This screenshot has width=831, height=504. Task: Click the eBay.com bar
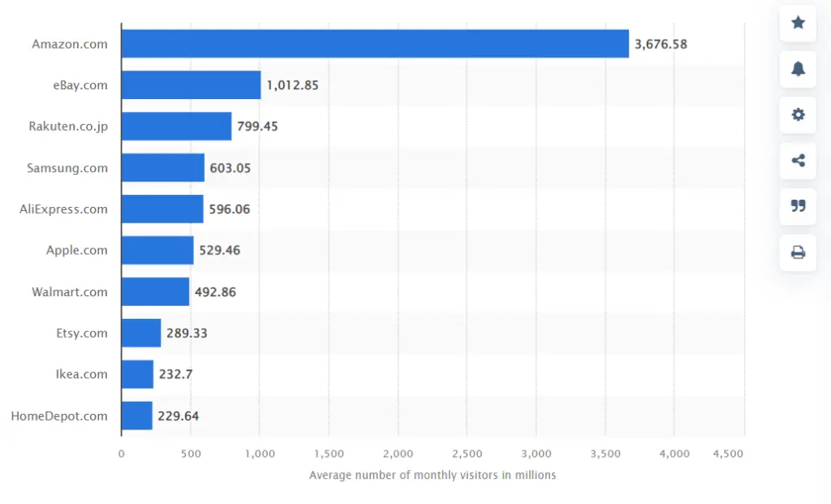(191, 85)
